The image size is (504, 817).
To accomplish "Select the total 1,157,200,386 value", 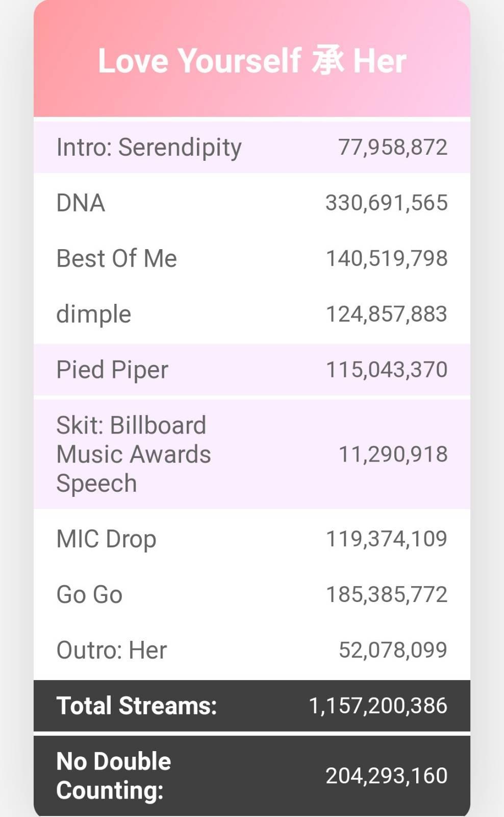I will pos(377,706).
